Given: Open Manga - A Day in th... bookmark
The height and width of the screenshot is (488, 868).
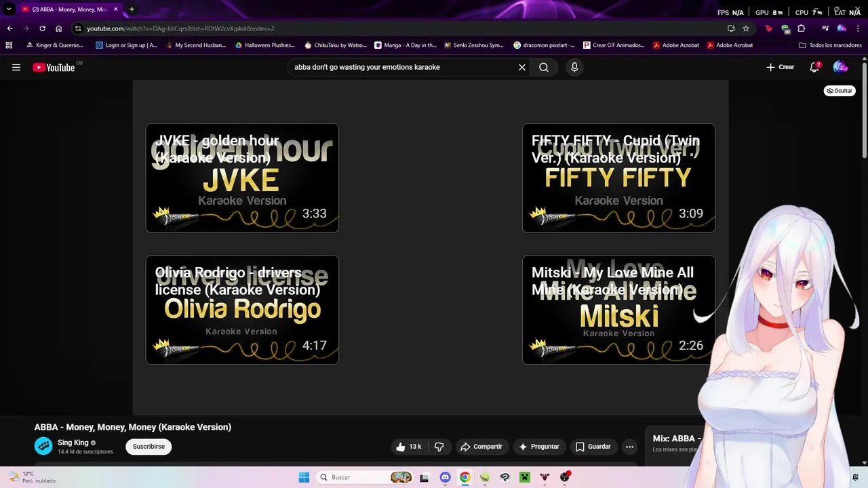Looking at the screenshot, I should (406, 45).
